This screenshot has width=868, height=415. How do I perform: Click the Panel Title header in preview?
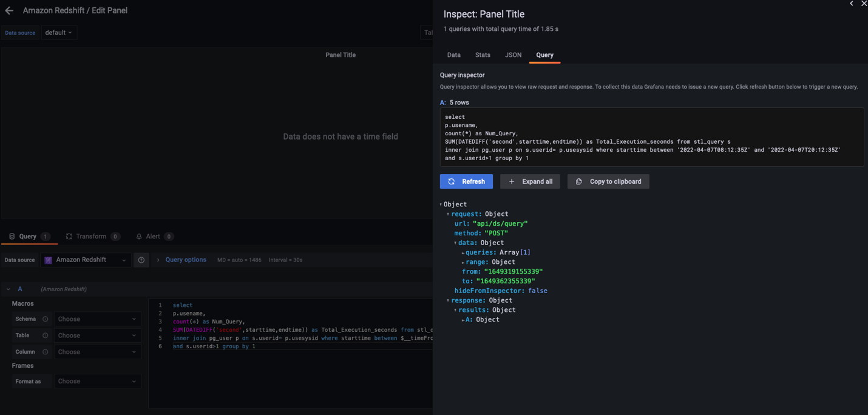click(x=341, y=55)
